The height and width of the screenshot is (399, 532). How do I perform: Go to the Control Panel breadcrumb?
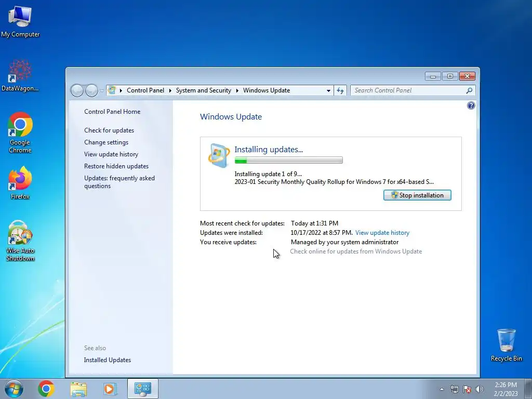[x=145, y=90]
